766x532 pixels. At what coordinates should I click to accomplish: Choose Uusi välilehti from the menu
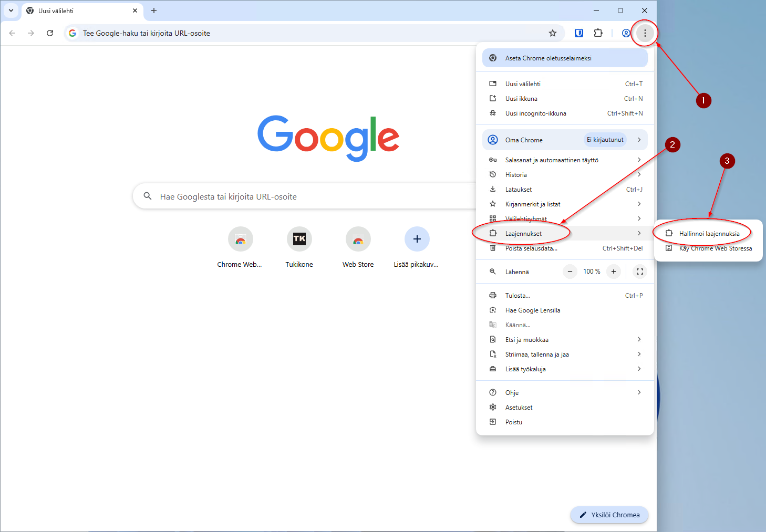[x=565, y=84]
